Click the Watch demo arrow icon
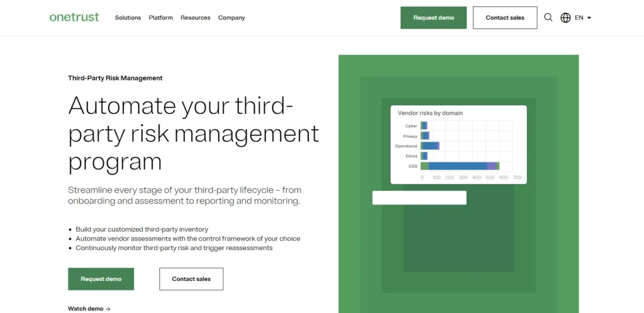 coord(108,309)
